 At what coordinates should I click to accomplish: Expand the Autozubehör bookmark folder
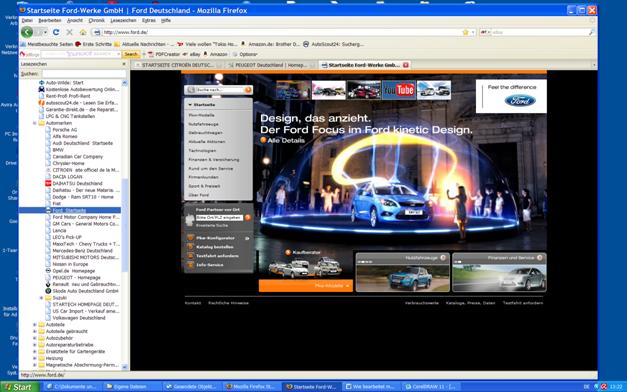(x=35, y=338)
